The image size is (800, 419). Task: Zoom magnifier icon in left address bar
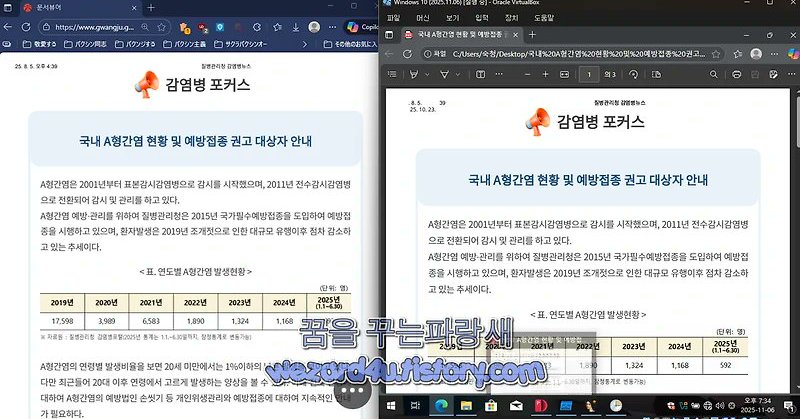click(145, 27)
